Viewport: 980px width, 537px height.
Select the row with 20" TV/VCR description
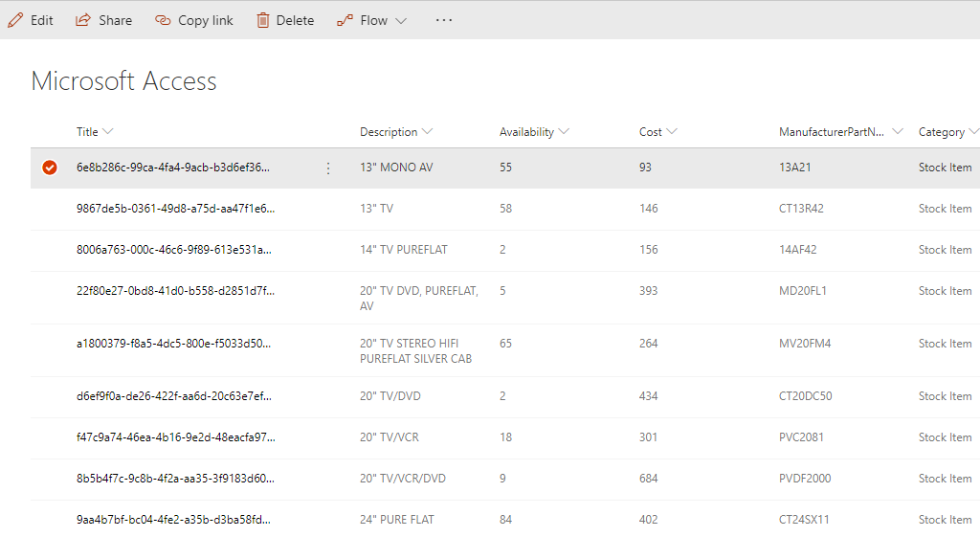click(x=50, y=437)
